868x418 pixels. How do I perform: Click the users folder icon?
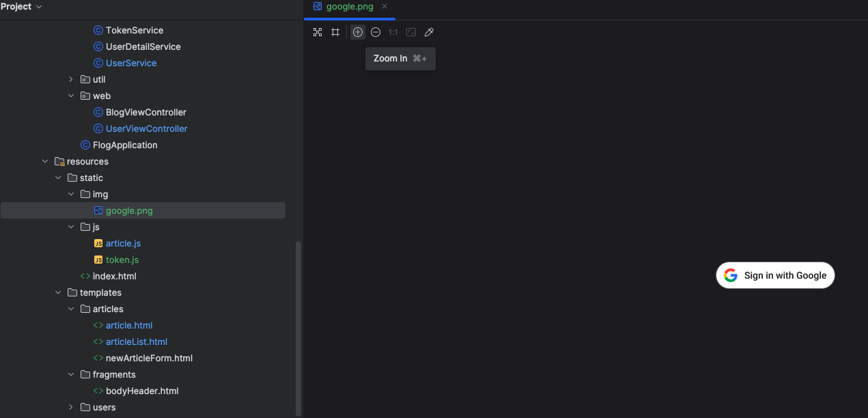(x=85, y=407)
